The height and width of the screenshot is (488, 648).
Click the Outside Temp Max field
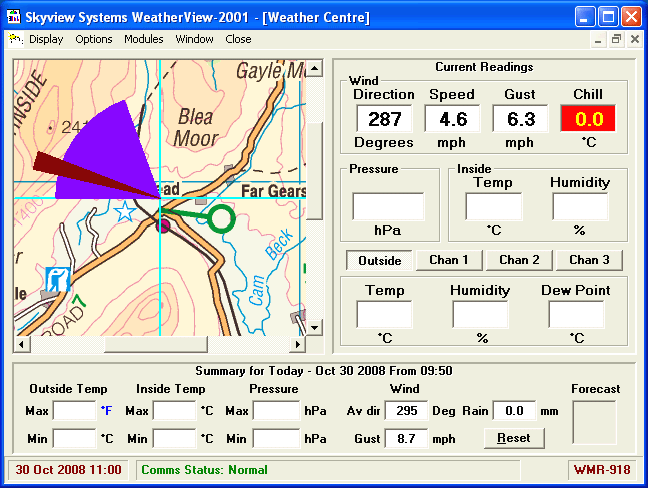[x=75, y=411]
